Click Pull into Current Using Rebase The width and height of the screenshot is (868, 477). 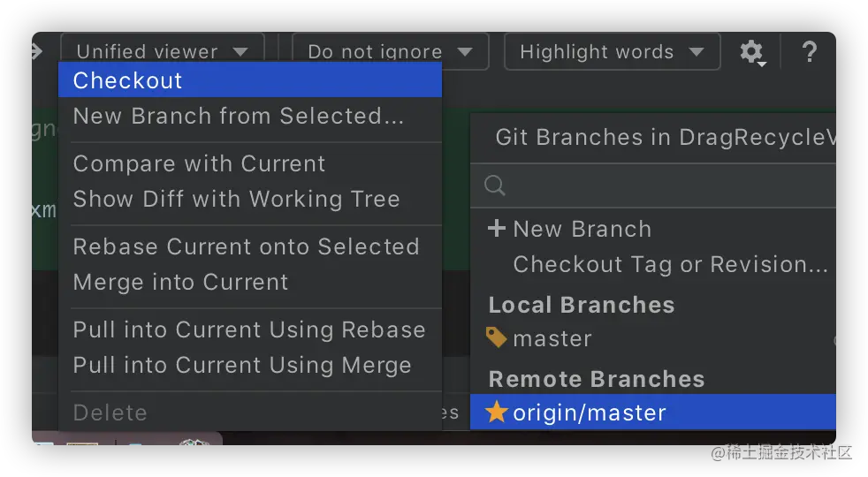(250, 329)
